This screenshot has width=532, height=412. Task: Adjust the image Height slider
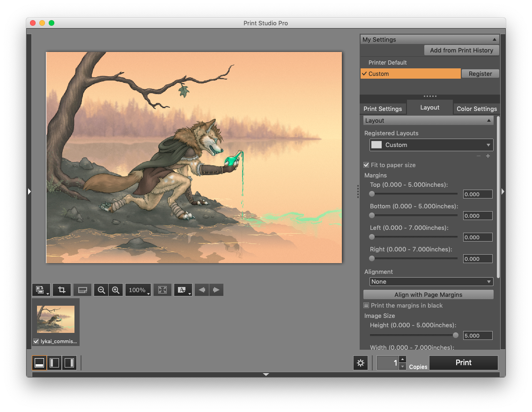(x=456, y=335)
